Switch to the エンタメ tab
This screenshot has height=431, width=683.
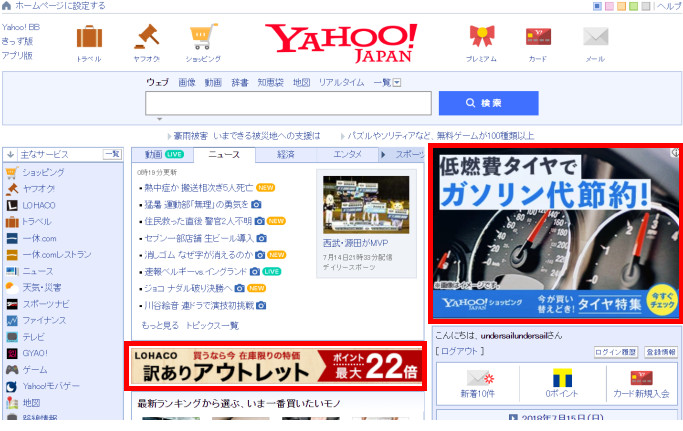pos(348,155)
